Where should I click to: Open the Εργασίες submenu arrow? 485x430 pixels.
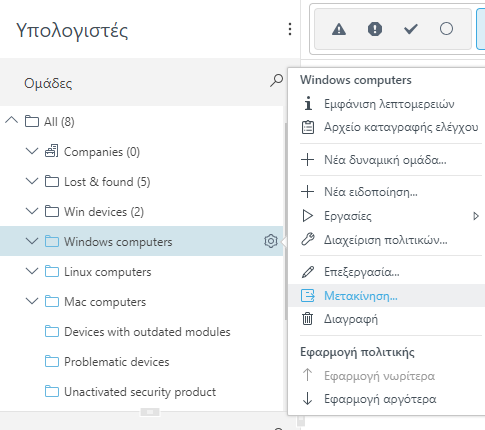[x=476, y=216]
